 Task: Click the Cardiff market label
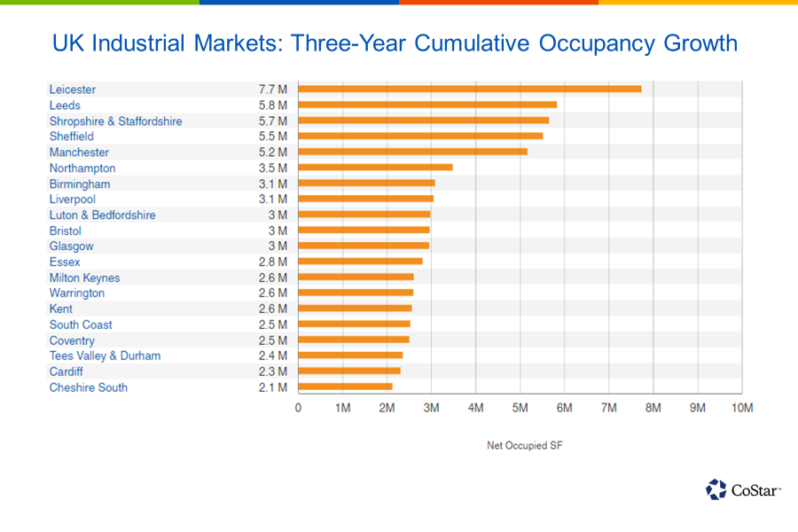[x=66, y=371]
